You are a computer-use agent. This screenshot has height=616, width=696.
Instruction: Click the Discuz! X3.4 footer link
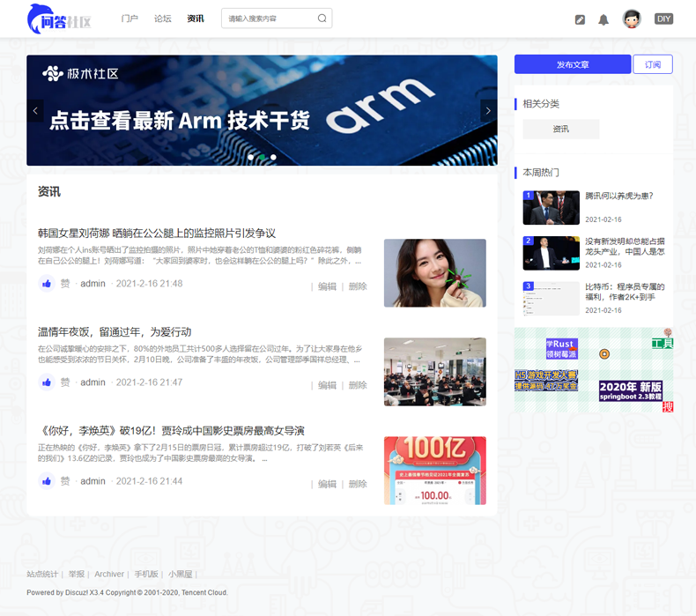[85, 592]
